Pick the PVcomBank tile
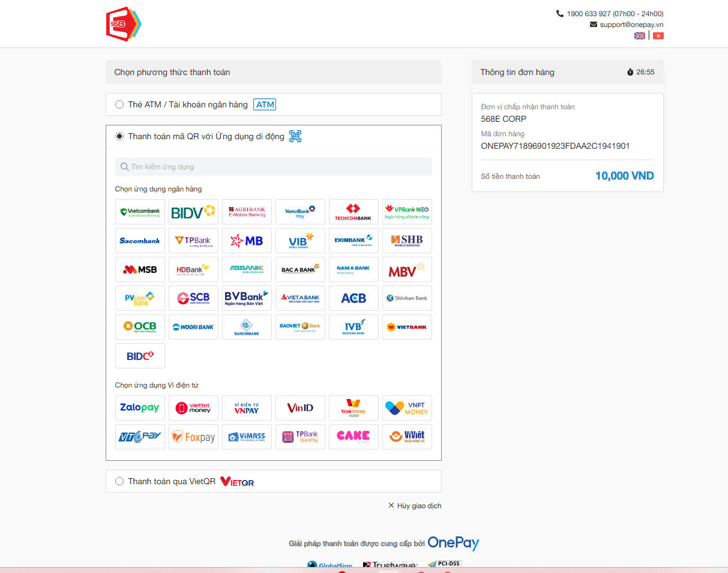This screenshot has width=728, height=573. click(140, 298)
